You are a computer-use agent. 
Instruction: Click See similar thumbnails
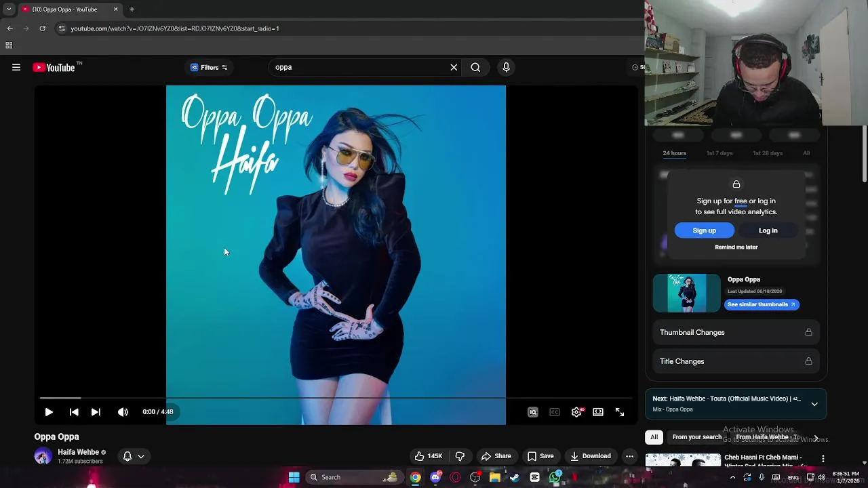(762, 304)
